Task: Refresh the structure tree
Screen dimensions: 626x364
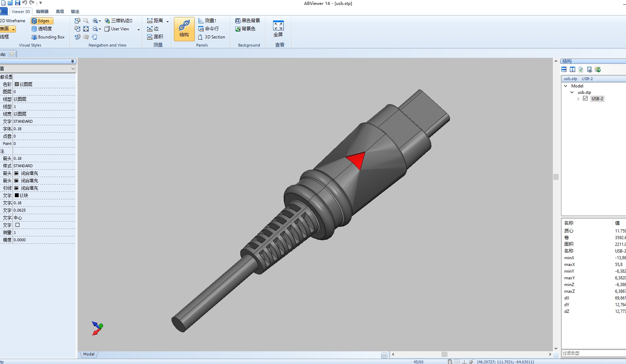Action: 581,69
